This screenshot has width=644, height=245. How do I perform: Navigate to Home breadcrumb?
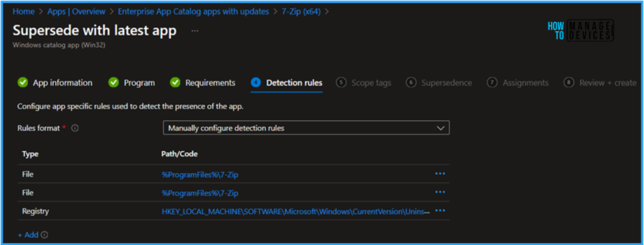click(x=23, y=11)
